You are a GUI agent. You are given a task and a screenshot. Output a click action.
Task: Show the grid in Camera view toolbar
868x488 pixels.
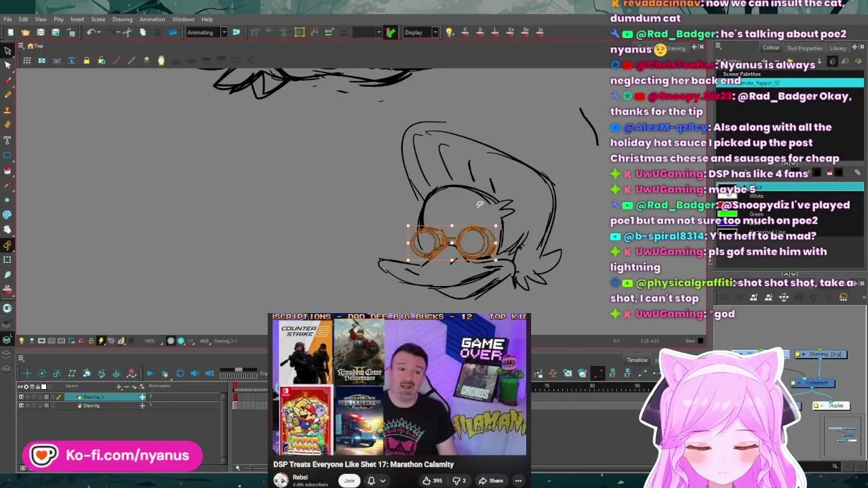point(26,61)
